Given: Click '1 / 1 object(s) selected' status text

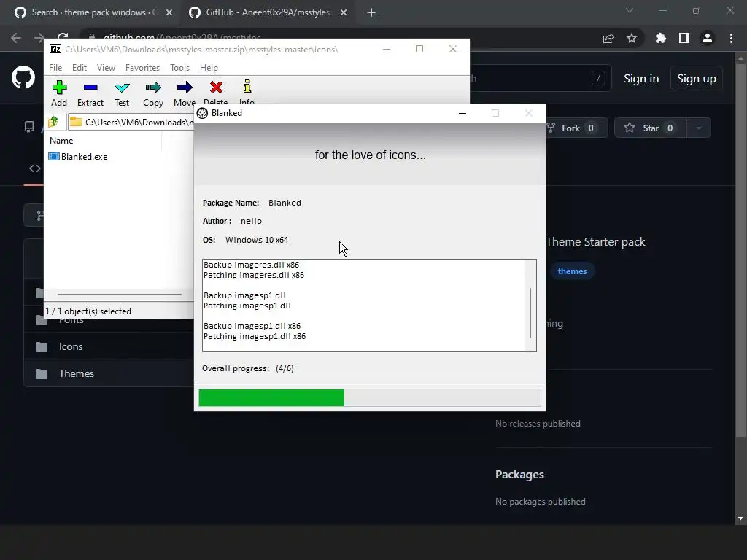Looking at the screenshot, I should tap(88, 311).
